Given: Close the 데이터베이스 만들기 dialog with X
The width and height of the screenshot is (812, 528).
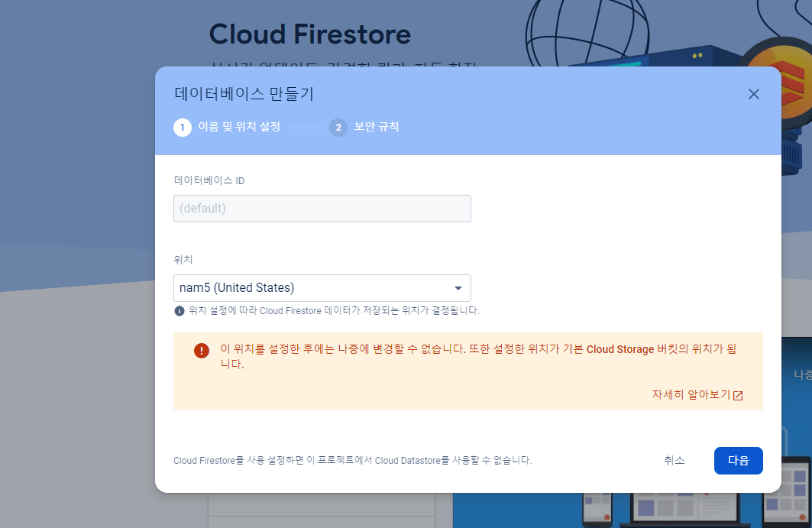Looking at the screenshot, I should coord(753,94).
